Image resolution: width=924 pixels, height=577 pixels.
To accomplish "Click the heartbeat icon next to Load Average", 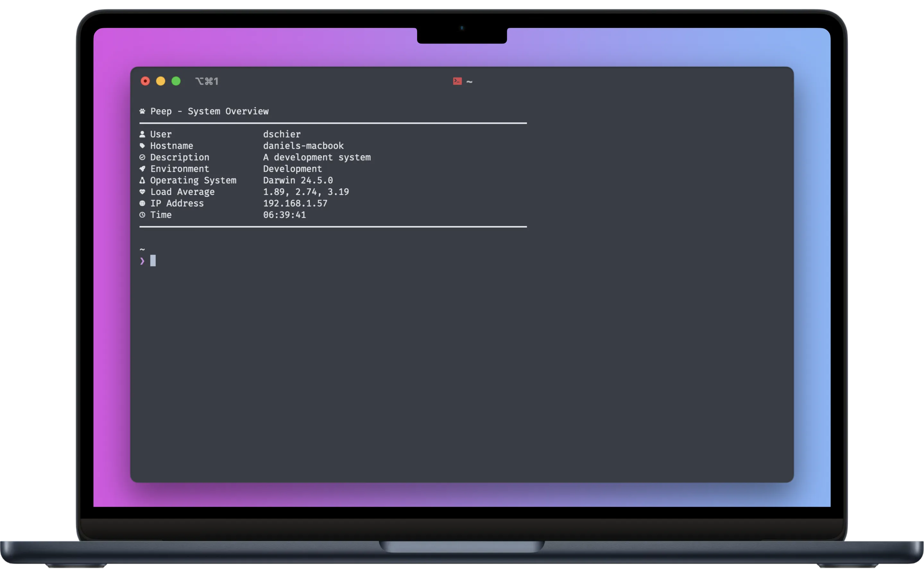I will (x=142, y=192).
